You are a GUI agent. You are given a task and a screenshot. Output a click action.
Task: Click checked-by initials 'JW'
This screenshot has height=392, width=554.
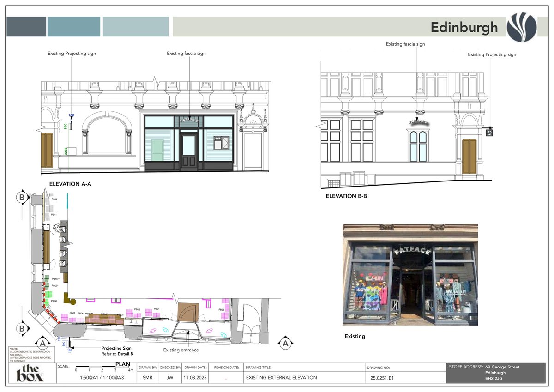[169, 378]
